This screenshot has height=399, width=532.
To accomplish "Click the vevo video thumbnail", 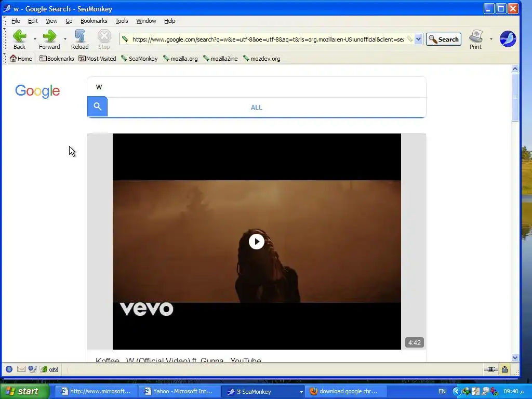I will 257,241.
